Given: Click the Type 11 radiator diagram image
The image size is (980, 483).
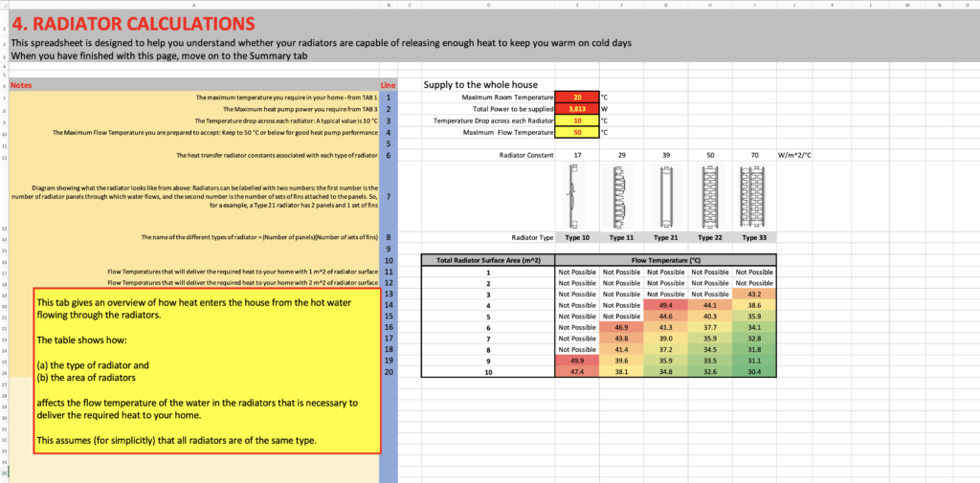Looking at the screenshot, I should [620, 196].
